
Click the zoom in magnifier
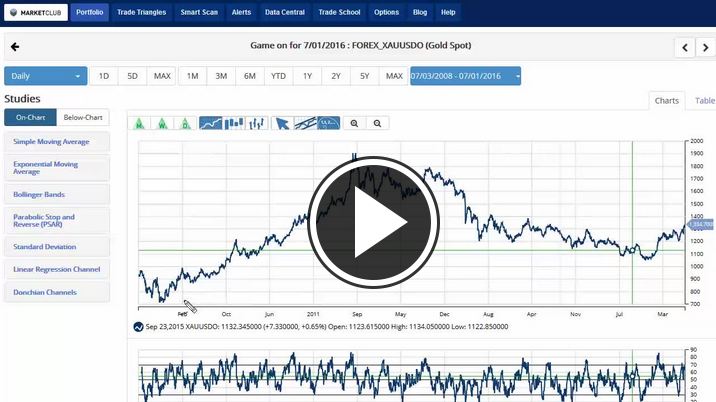tap(354, 123)
